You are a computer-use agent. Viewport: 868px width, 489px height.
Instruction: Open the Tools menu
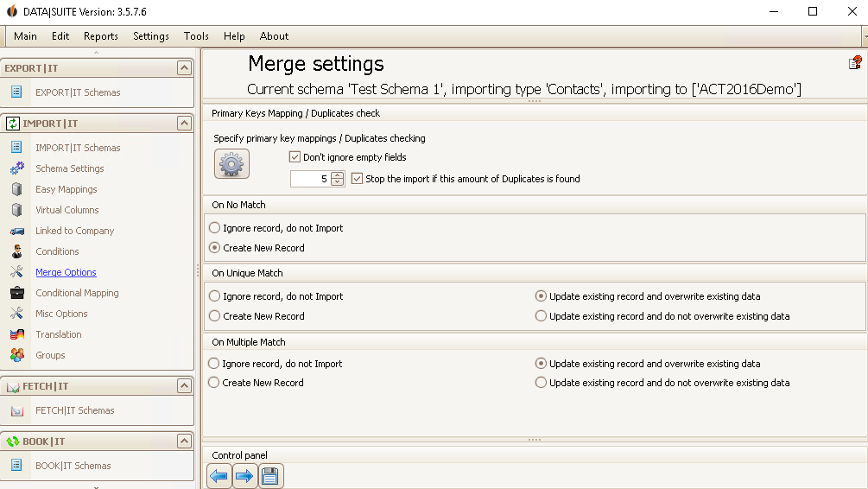coord(197,36)
